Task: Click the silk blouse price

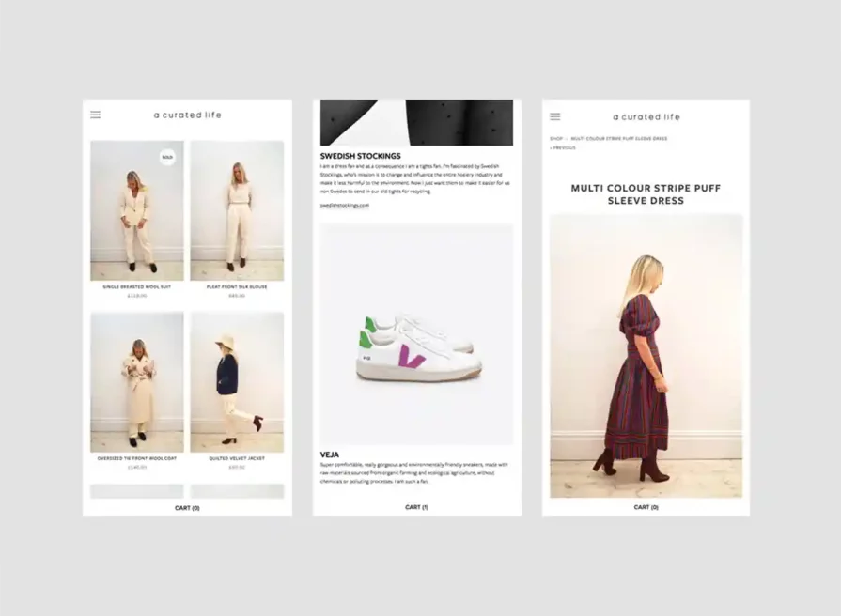Action: click(x=237, y=296)
